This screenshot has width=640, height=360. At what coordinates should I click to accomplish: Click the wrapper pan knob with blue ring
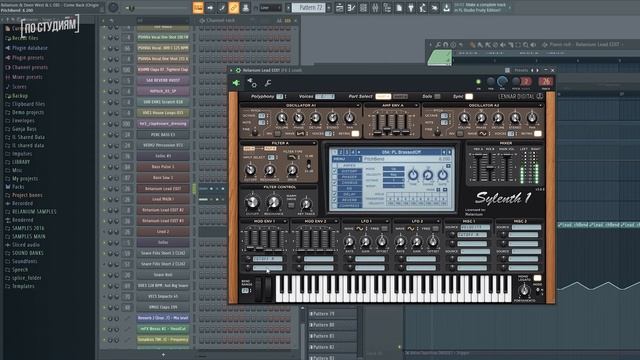502,82
